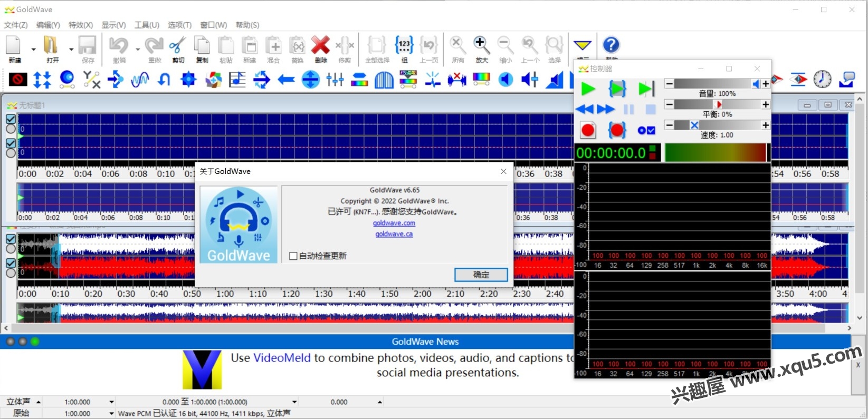The height and width of the screenshot is (419, 868).
Task: Start recording with the red record button
Action: tap(588, 130)
